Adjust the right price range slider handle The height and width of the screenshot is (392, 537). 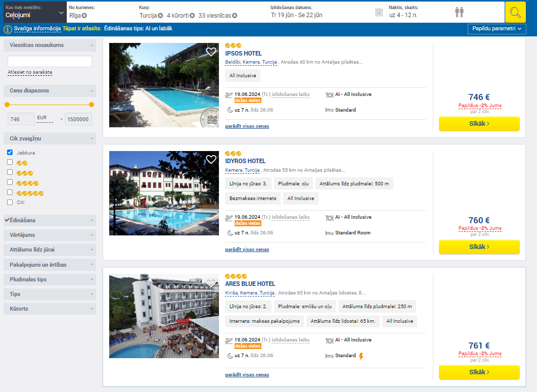point(92,105)
